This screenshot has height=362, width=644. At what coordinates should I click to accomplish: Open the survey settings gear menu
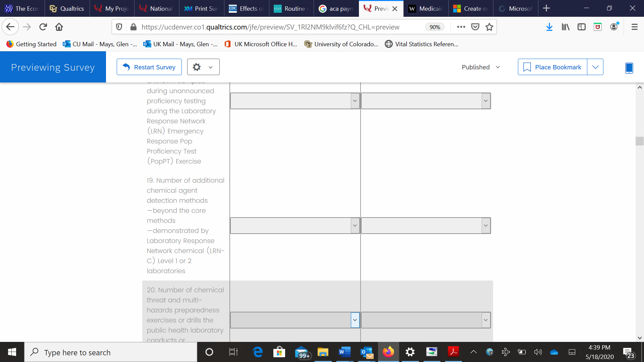pos(203,67)
